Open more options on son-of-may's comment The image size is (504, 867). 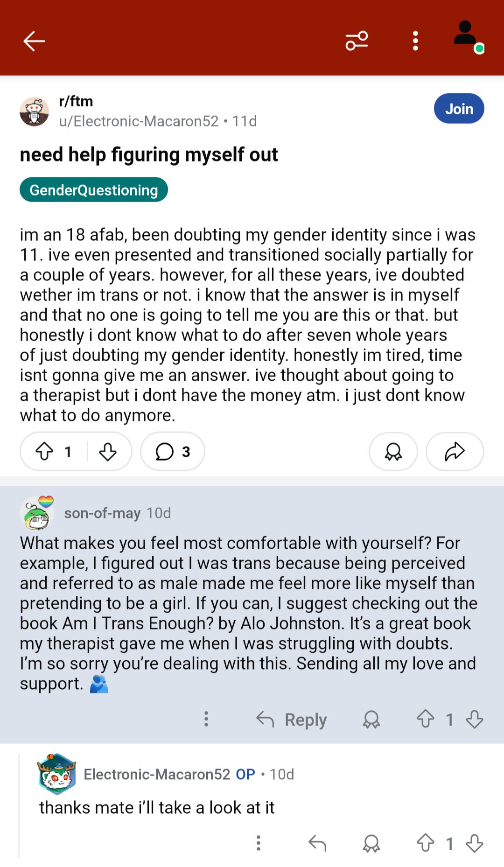[206, 719]
